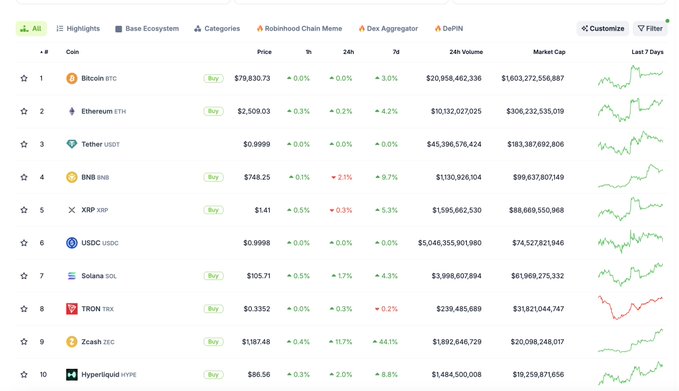679x391 pixels.
Task: Favorite Bitcoin with its star icon
Action: (x=24, y=78)
